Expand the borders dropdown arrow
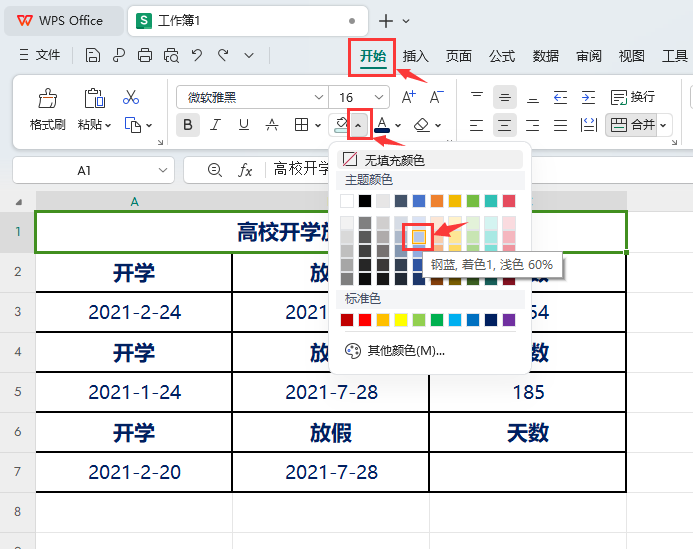 coord(318,126)
